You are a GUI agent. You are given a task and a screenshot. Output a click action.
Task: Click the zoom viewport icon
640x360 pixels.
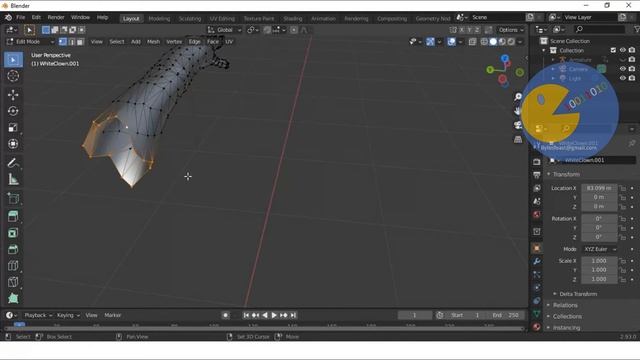[518, 97]
